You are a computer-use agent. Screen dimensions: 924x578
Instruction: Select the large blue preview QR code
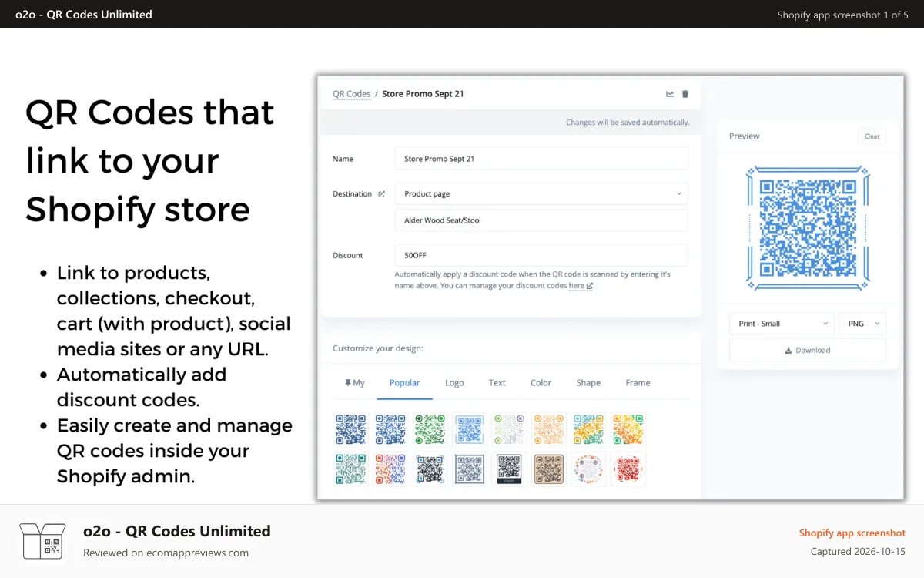click(808, 228)
